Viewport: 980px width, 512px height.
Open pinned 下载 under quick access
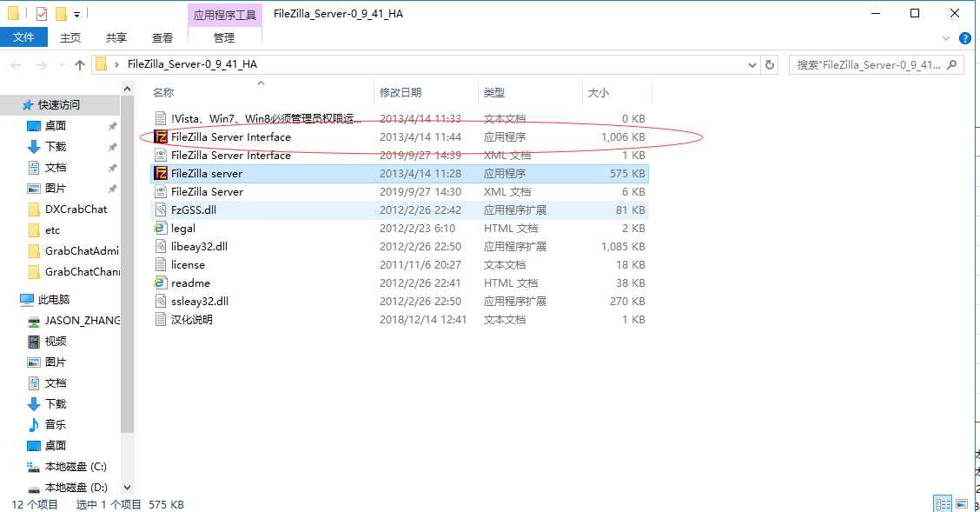55,146
